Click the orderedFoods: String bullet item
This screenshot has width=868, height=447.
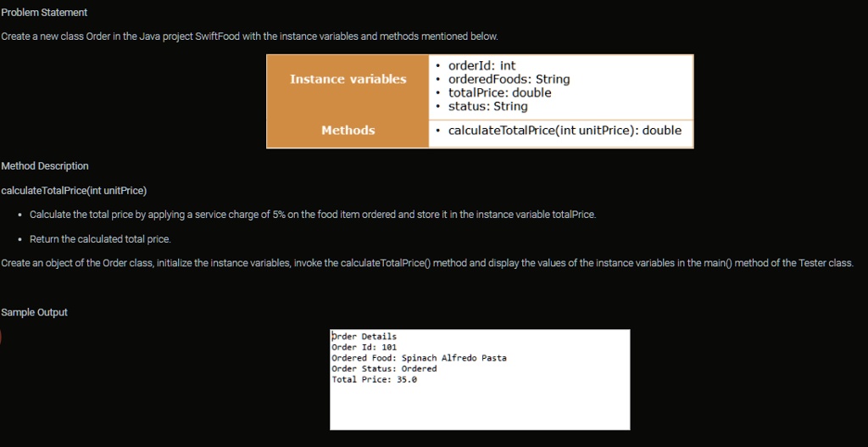[509, 79]
